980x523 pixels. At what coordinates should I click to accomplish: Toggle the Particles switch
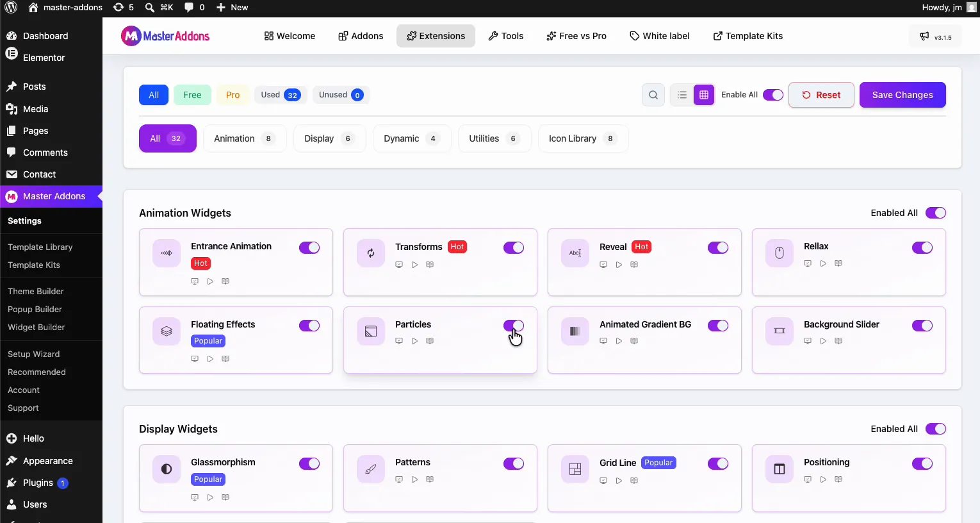click(x=514, y=326)
